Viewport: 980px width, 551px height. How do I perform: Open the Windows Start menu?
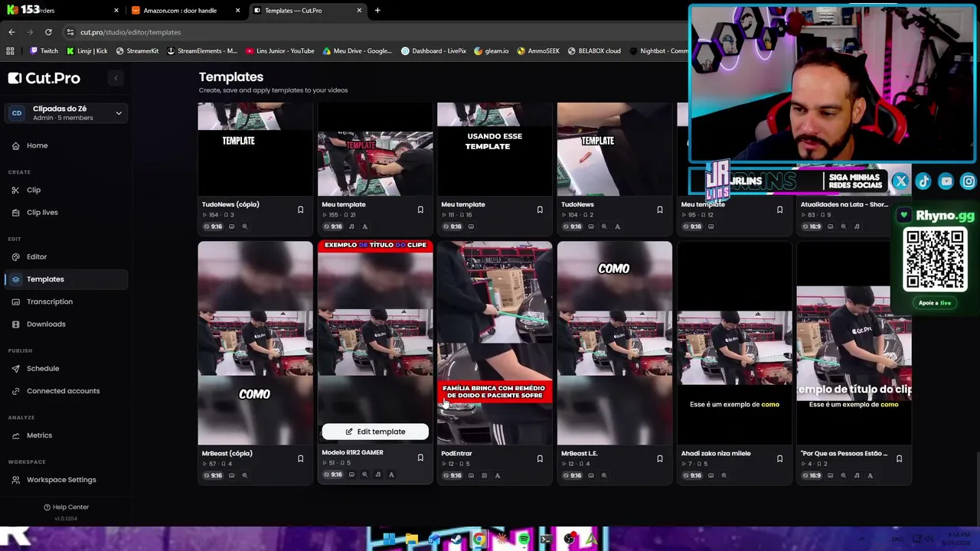tap(389, 540)
